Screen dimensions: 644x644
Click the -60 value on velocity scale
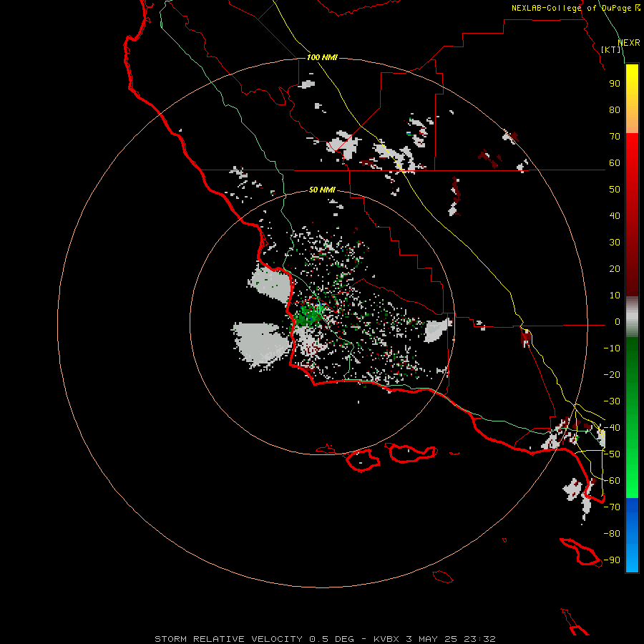point(612,481)
